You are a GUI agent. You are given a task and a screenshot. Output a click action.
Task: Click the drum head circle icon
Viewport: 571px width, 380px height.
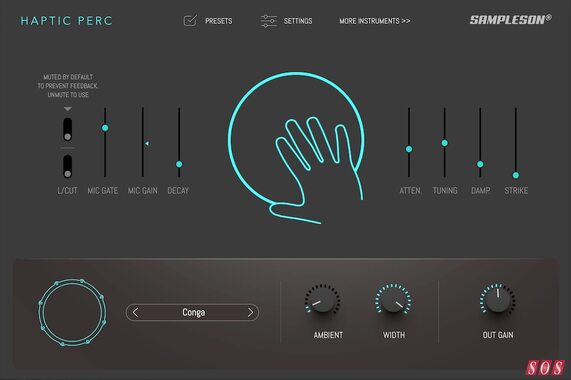[72, 312]
